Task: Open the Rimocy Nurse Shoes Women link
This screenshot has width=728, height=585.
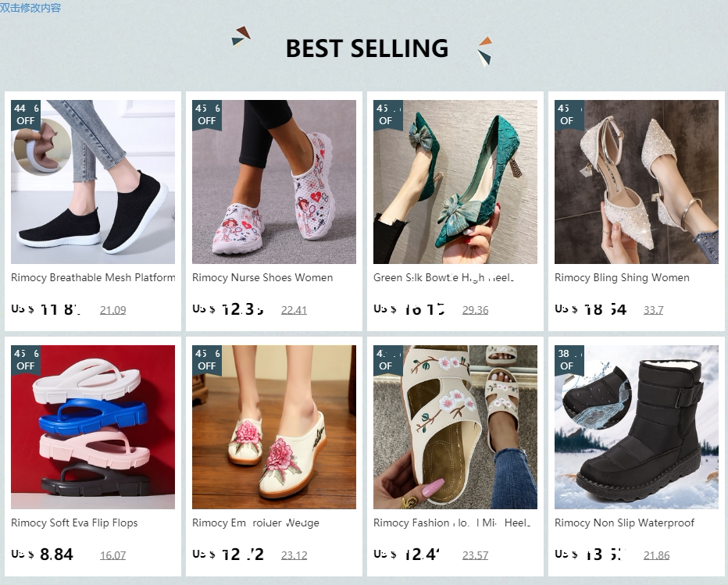Action: click(262, 278)
